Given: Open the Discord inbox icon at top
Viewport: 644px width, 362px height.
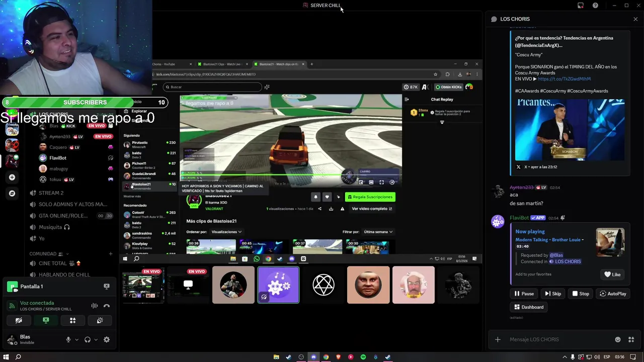Looking at the screenshot, I should point(581,6).
